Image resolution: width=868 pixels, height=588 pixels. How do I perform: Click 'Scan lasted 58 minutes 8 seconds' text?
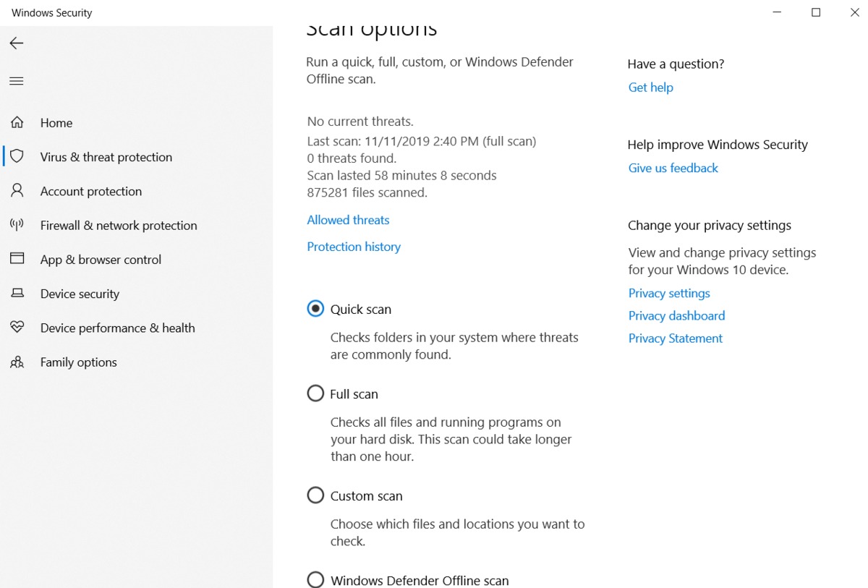point(401,176)
